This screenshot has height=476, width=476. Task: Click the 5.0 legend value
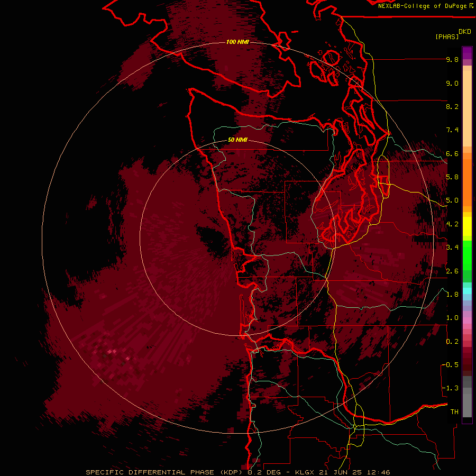(x=452, y=200)
